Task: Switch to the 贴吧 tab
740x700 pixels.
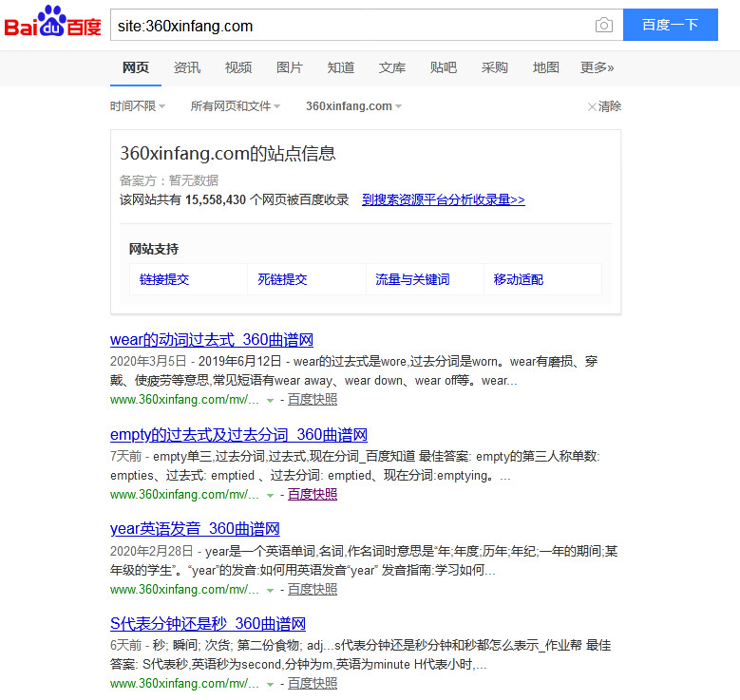Action: click(x=444, y=68)
